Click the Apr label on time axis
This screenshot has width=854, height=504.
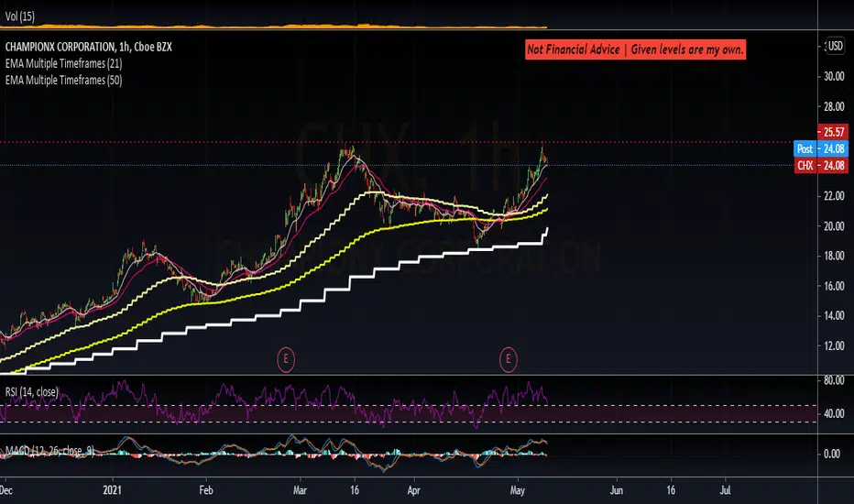414,490
